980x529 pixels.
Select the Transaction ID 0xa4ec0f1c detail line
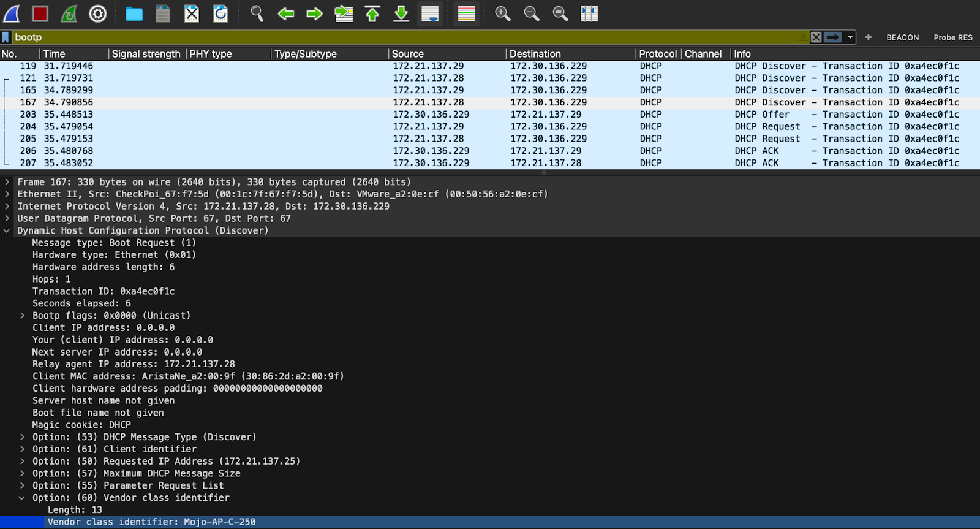[104, 291]
